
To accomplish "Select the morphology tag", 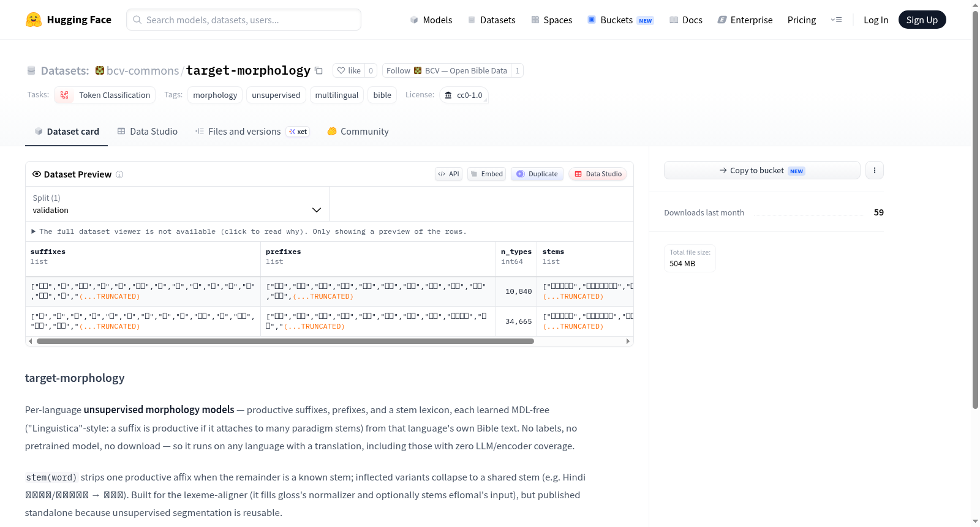I will (x=215, y=95).
